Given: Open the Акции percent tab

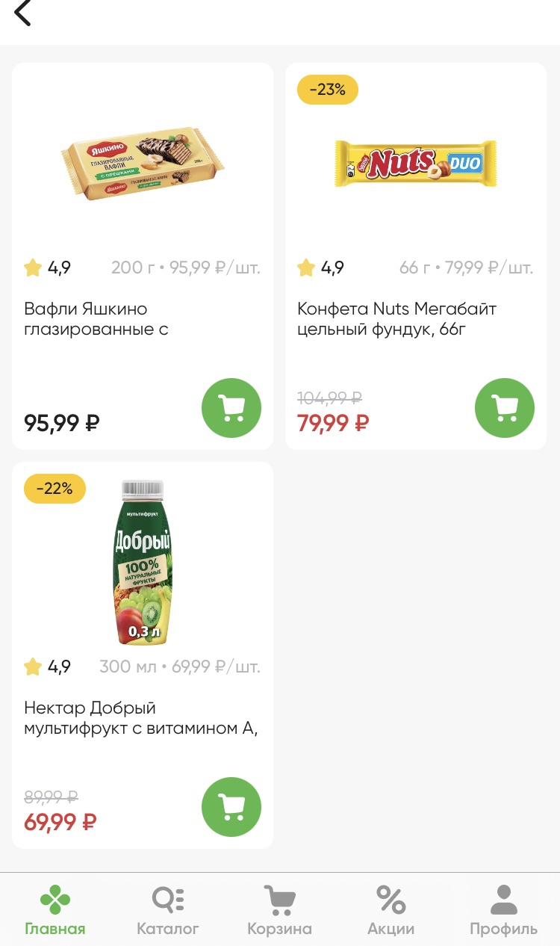Looking at the screenshot, I should click(391, 910).
